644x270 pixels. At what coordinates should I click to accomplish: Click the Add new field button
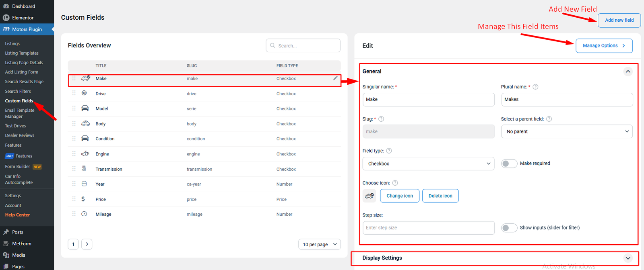coord(619,20)
